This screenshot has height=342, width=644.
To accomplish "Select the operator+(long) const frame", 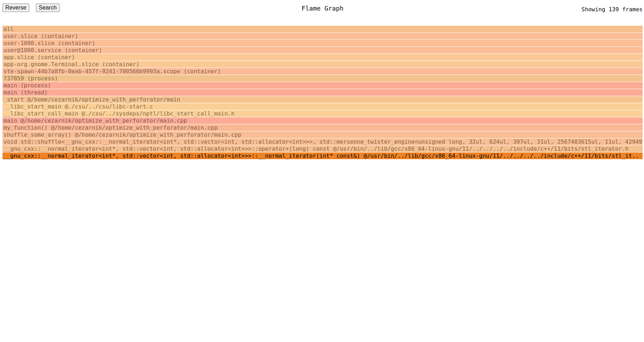I will pyautogui.click(x=322, y=149).
